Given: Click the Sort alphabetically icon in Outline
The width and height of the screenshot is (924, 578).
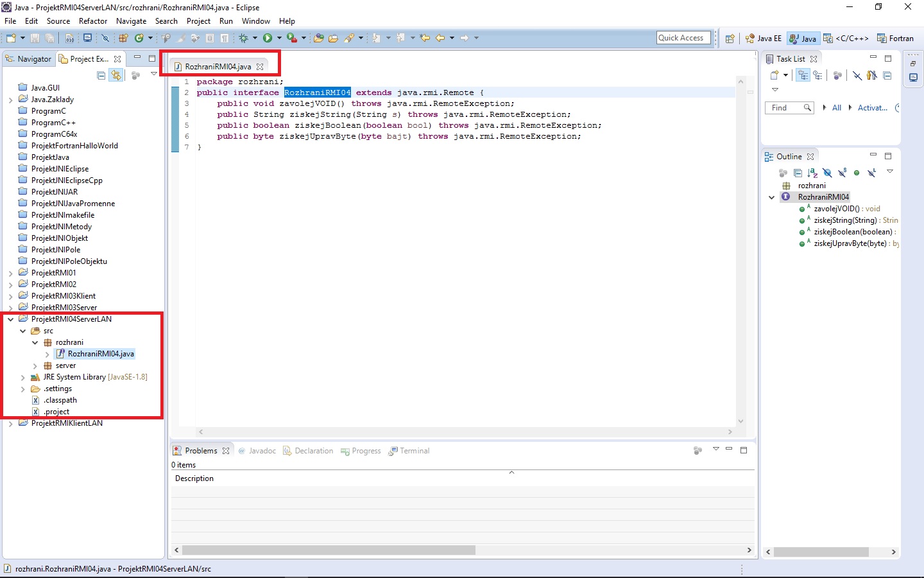Looking at the screenshot, I should pyautogui.click(x=812, y=173).
